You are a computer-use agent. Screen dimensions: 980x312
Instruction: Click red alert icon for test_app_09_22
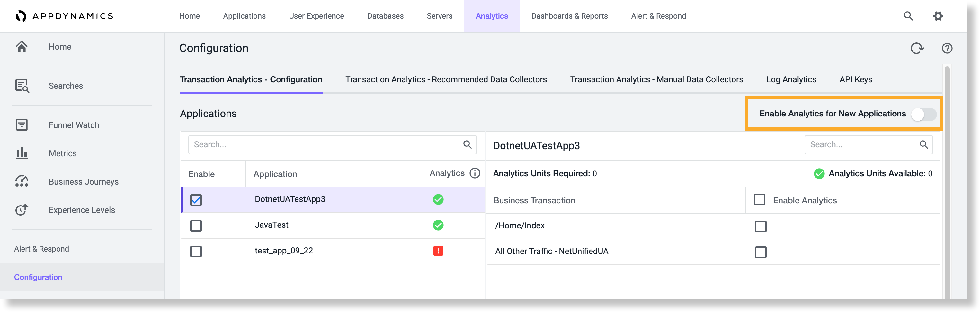[438, 251]
